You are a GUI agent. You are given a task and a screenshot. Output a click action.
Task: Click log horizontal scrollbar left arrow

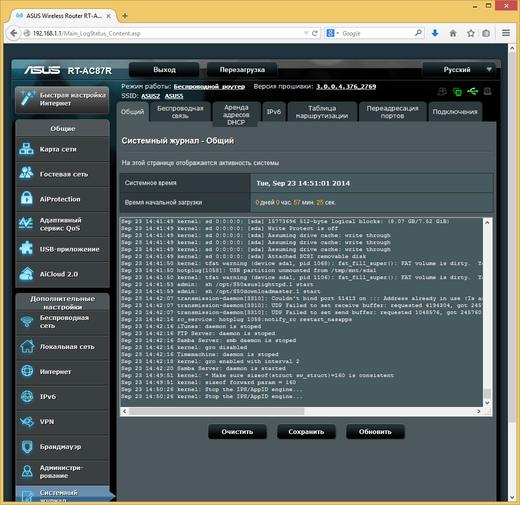pos(124,411)
